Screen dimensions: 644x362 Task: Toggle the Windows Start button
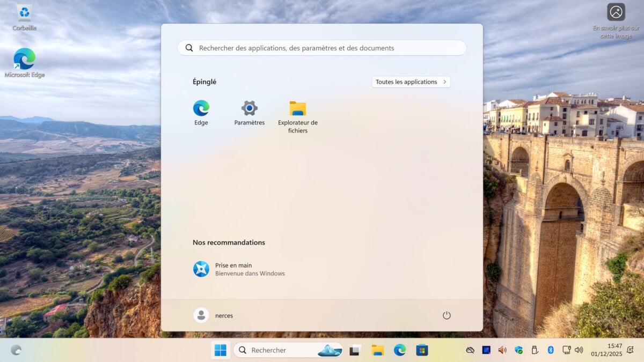pyautogui.click(x=221, y=350)
